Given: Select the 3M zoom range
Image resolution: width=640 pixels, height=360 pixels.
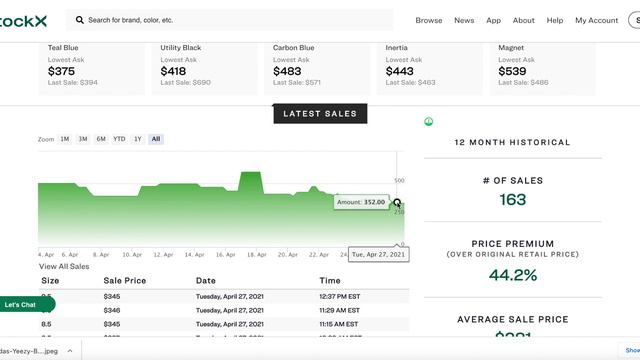Looking at the screenshot, I should coord(83,139).
